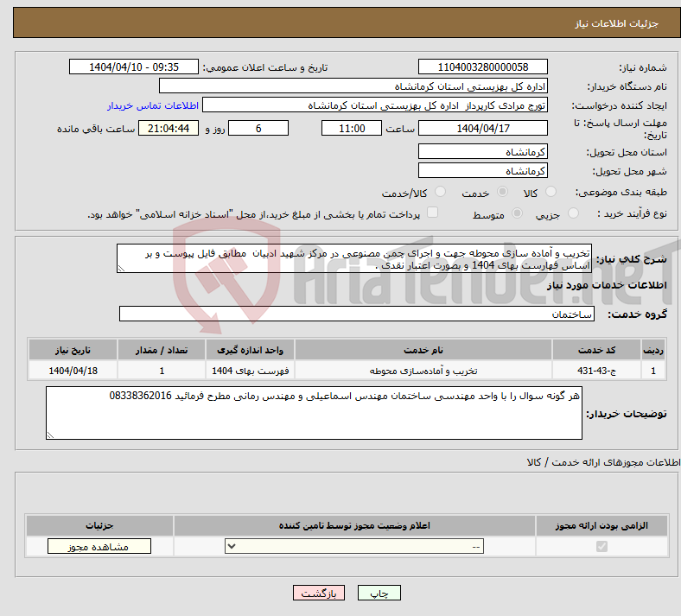Click the buyer notes textarea
681x616 pixels.
tap(314, 413)
